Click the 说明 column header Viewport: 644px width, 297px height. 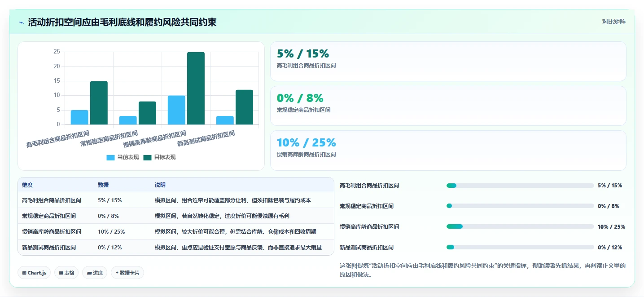(x=160, y=185)
